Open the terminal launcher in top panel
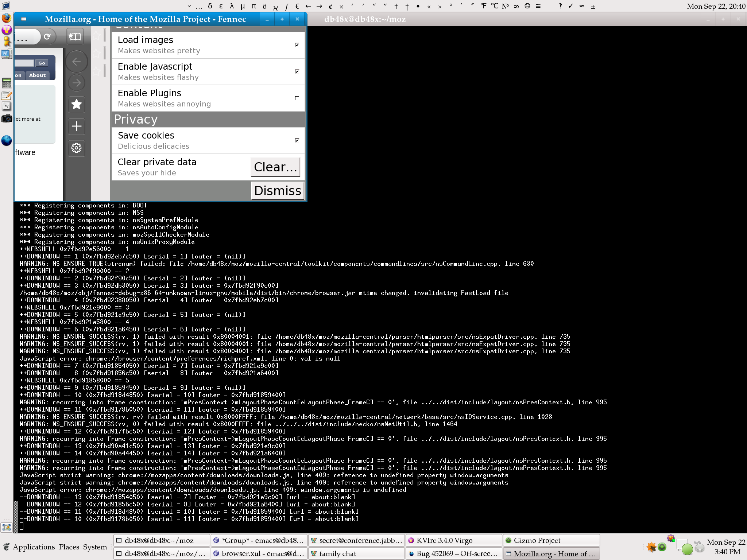The height and width of the screenshot is (560, 747). 6,6
